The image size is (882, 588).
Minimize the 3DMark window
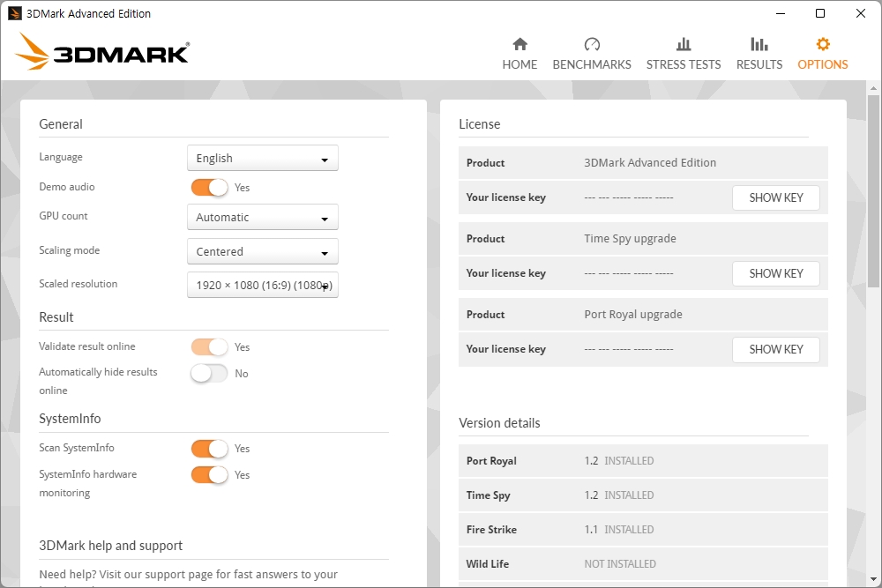click(781, 13)
